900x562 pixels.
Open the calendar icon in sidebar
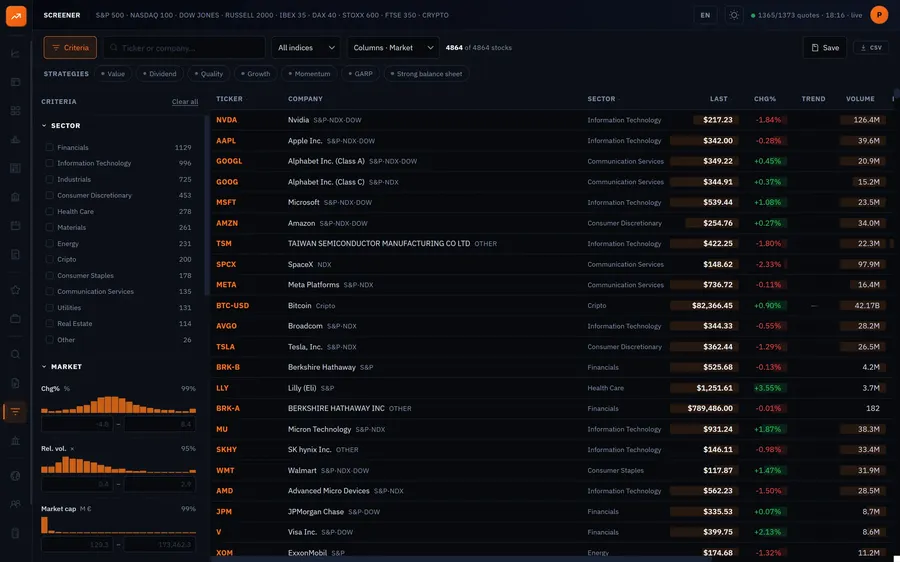[x=15, y=226]
